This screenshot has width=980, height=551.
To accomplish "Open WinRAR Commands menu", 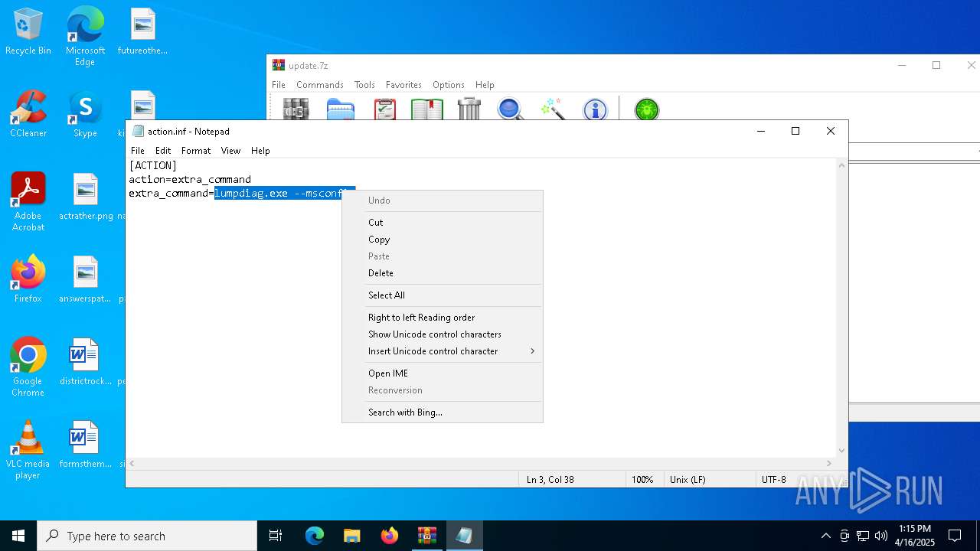I will click(320, 85).
